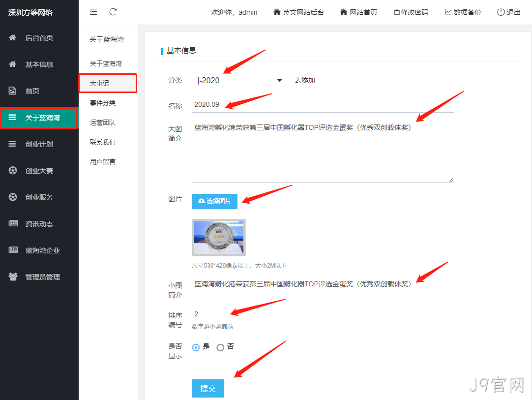Click the textarea resize handle of 大图简介
The width and height of the screenshot is (532, 400).
click(x=451, y=180)
